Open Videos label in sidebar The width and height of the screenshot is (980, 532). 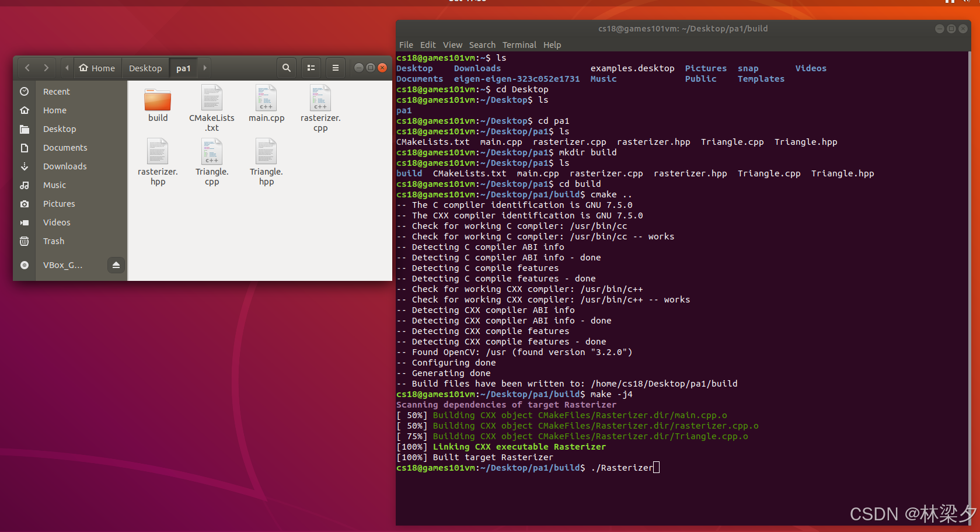pos(57,222)
